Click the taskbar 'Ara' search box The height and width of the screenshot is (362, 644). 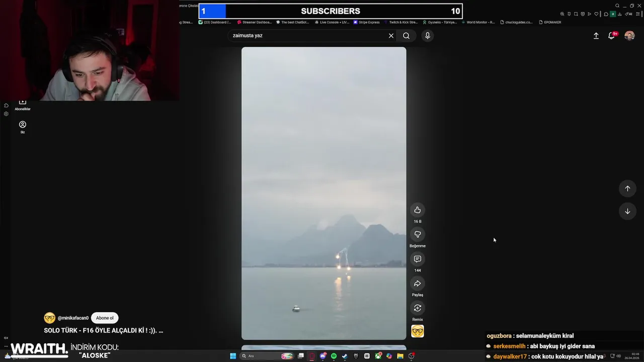267,356
